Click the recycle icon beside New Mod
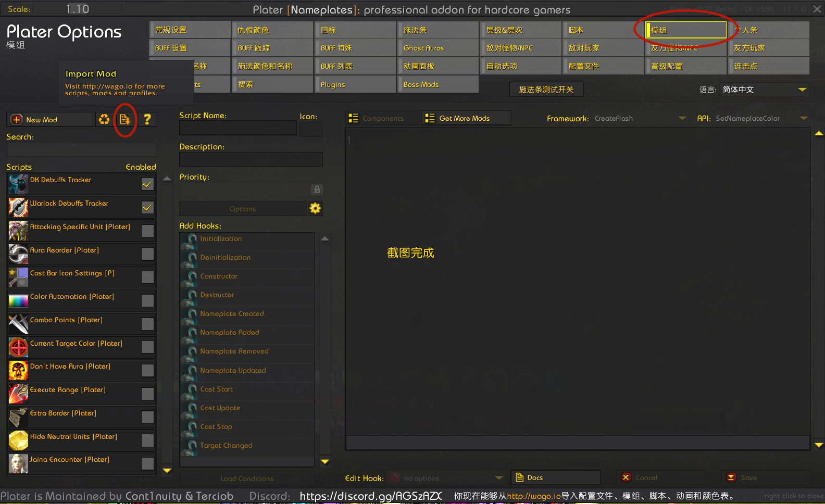This screenshot has width=825, height=504. 104,120
